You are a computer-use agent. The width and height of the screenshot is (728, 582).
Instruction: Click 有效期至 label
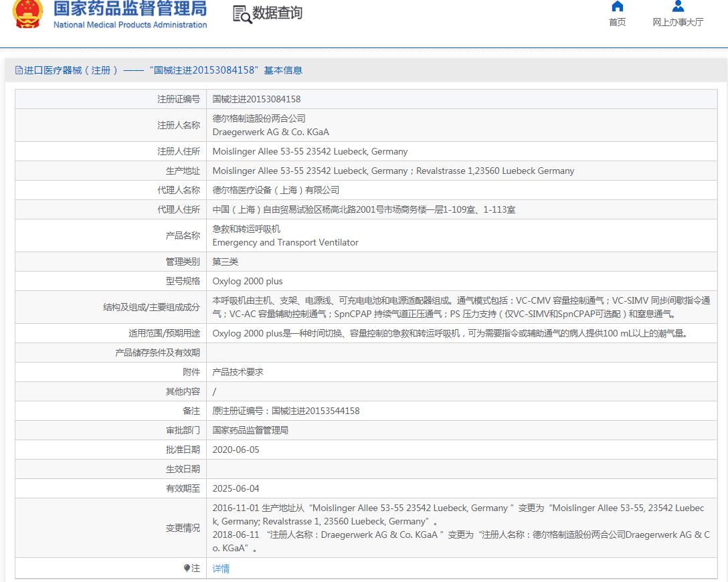pos(183,489)
